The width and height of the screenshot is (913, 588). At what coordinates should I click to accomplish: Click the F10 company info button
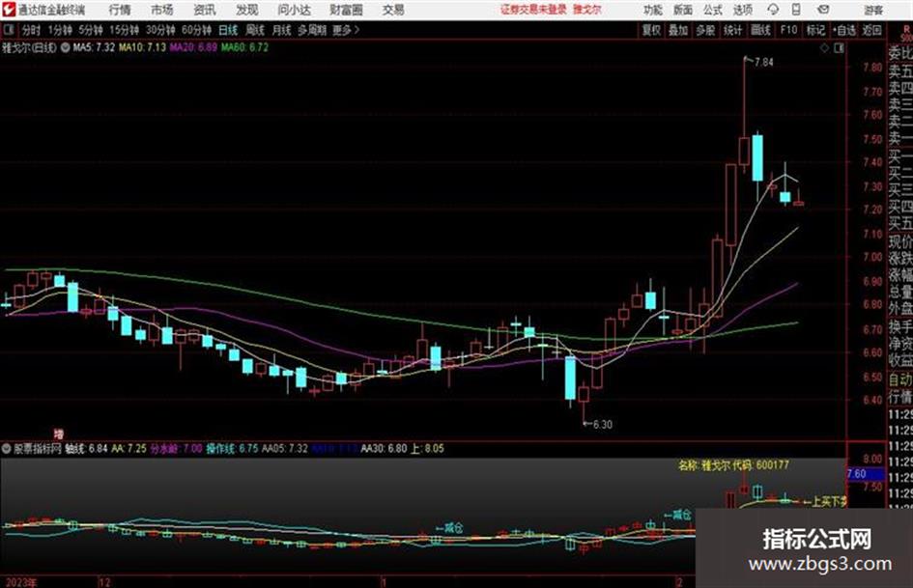pos(788,30)
